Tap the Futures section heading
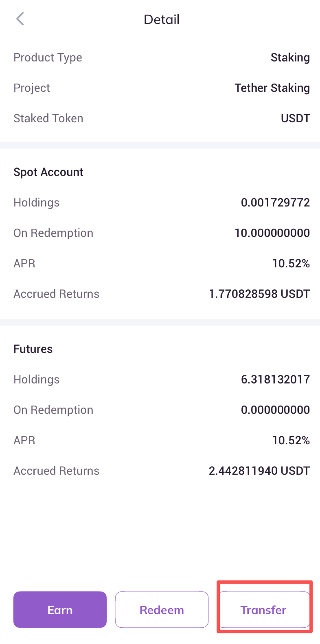Image resolution: width=320 pixels, height=644 pixels. [x=33, y=349]
